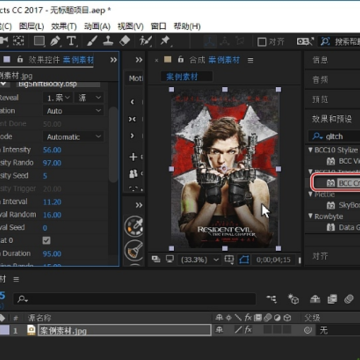Image resolution: width=360 pixels, height=360 pixels.
Task: Click the right arrow in Motion panel
Action: [x=132, y=136]
